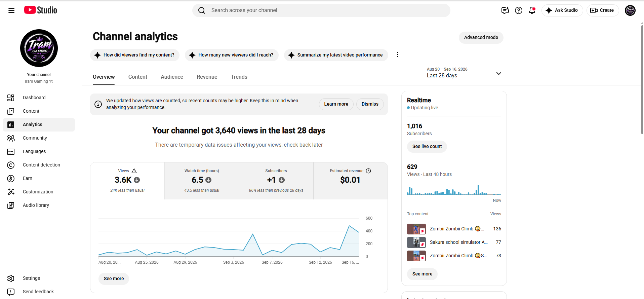Open the Languages sidebar item
Image resolution: width=644 pixels, height=299 pixels.
point(39,151)
